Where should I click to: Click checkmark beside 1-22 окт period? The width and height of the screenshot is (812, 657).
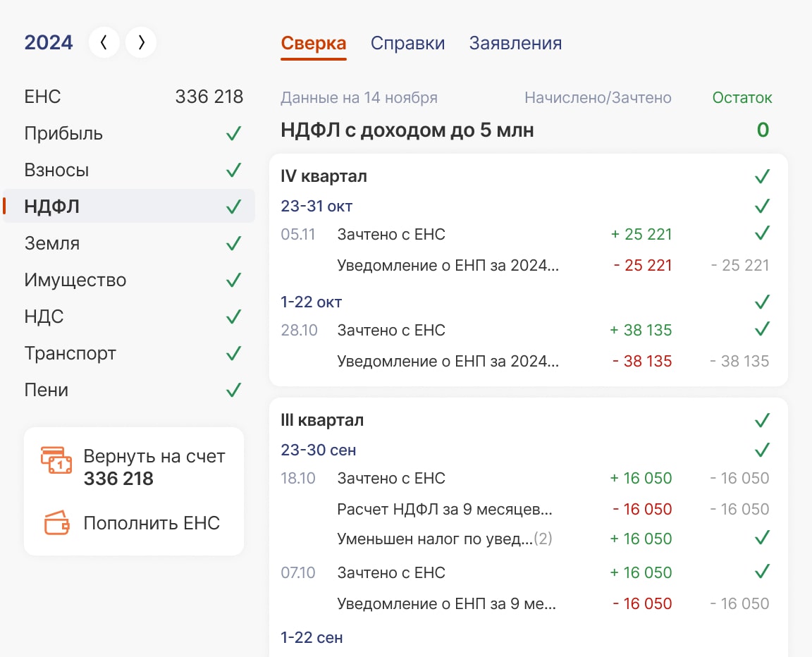(762, 302)
